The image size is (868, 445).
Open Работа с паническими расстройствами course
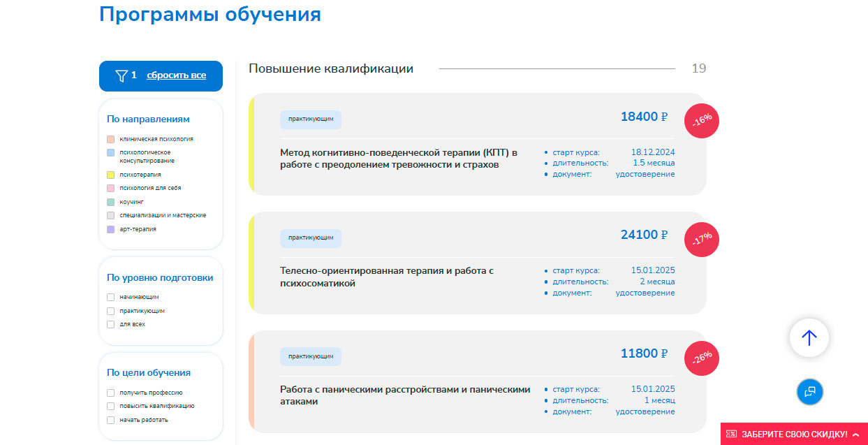[405, 395]
